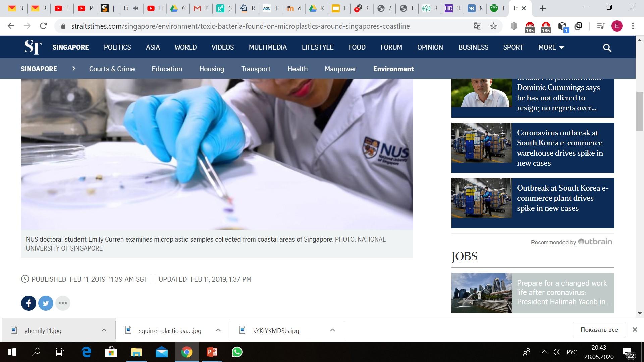The height and width of the screenshot is (362, 644).
Task: Close the downloads bar
Action: (635, 330)
